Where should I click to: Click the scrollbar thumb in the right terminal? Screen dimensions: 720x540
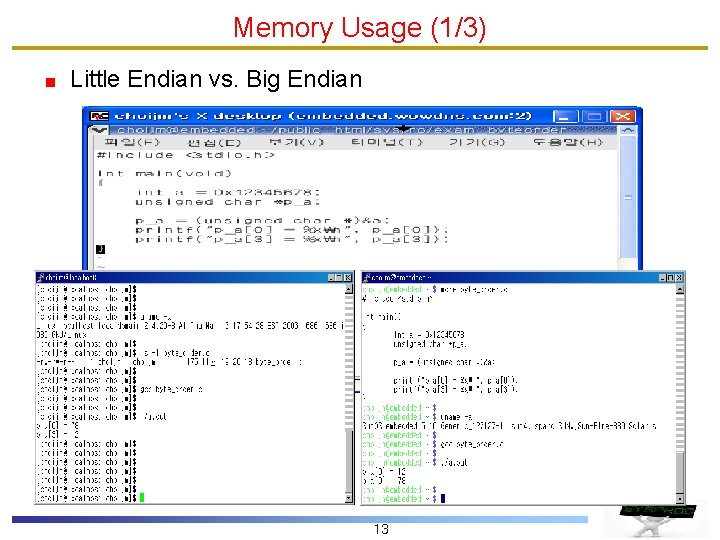[x=680, y=472]
